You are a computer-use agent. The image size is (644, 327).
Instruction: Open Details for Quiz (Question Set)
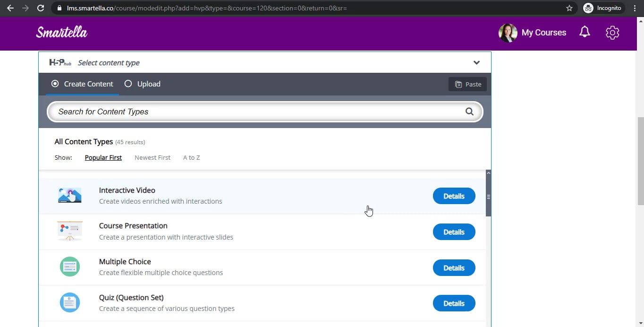[x=454, y=303]
